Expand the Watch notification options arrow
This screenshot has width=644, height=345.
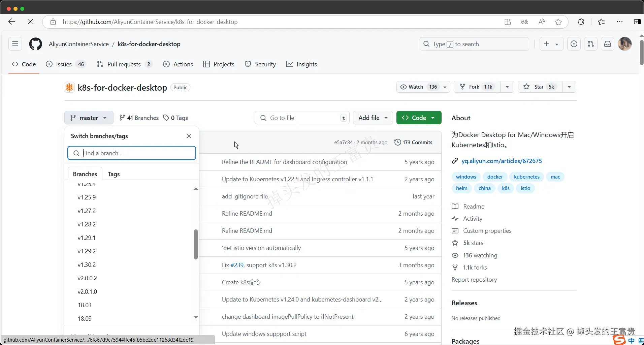tap(445, 87)
